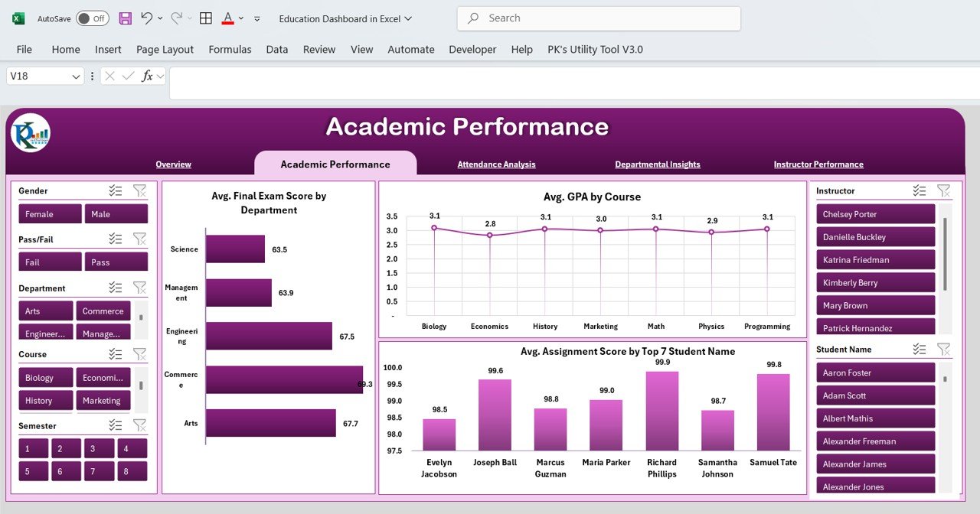980x514 pixels.
Task: Expand the workbook title dropdown
Action: click(408, 18)
